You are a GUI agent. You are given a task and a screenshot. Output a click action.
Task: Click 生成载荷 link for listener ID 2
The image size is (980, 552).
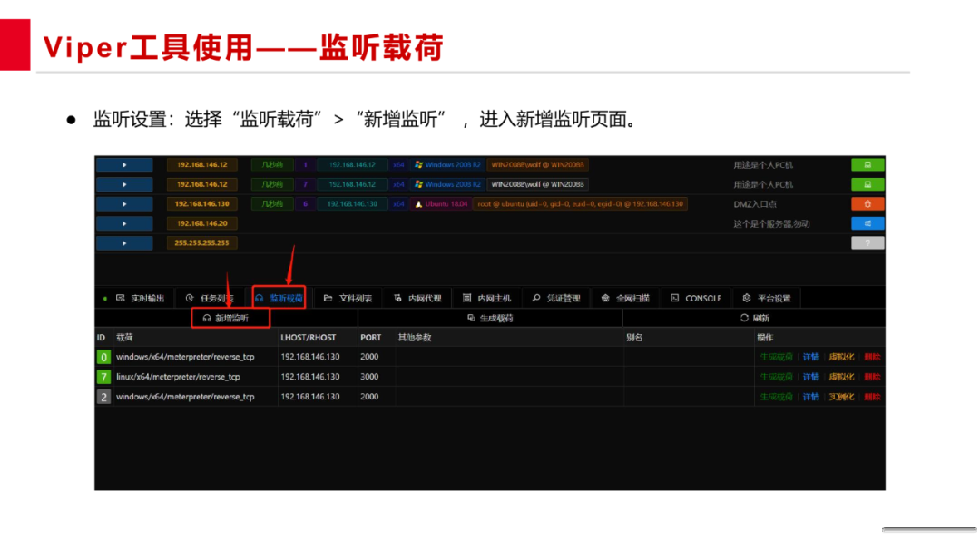(776, 397)
